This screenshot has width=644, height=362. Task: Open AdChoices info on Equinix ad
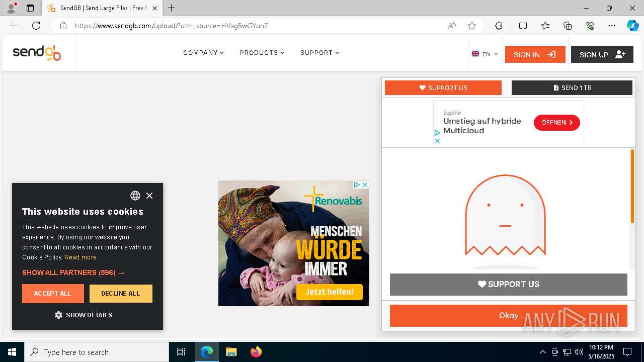437,133
